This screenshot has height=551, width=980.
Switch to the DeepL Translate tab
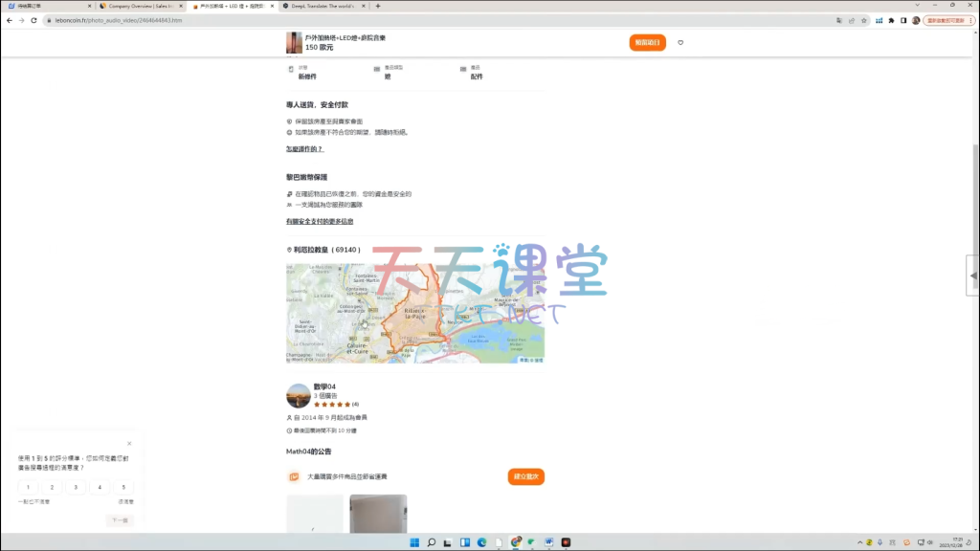tap(321, 6)
